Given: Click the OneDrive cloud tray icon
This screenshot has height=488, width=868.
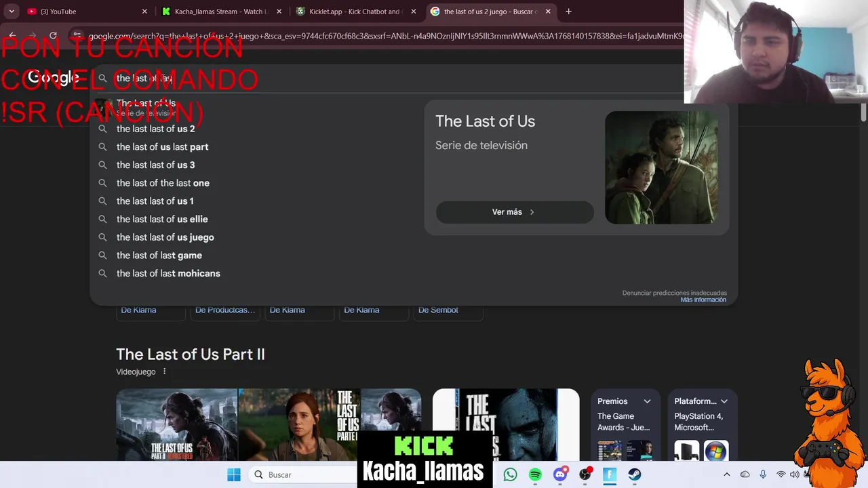Looking at the screenshot, I should tap(745, 474).
